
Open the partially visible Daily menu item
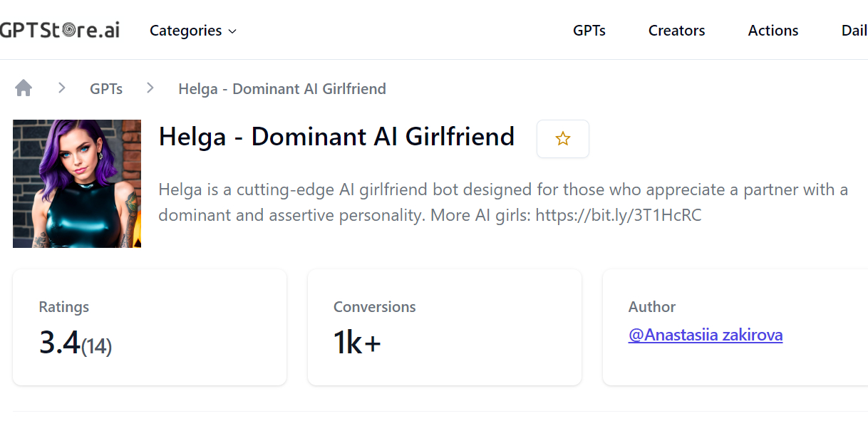click(854, 31)
